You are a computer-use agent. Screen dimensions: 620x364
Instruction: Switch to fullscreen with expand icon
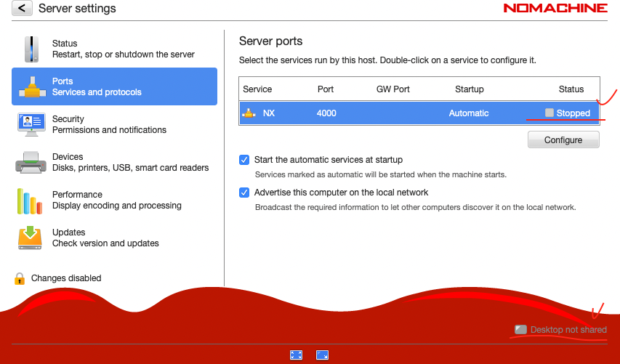(296, 355)
